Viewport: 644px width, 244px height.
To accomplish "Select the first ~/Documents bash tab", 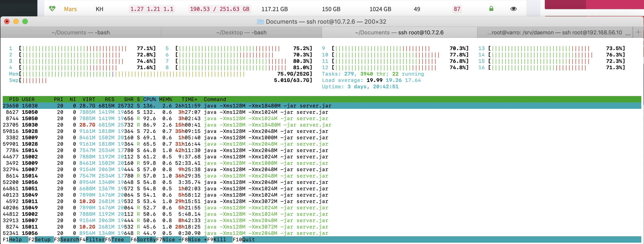I will click(x=80, y=32).
